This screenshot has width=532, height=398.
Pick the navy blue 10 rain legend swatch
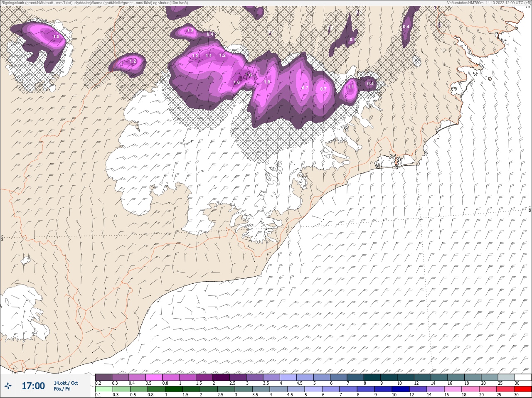(401, 389)
